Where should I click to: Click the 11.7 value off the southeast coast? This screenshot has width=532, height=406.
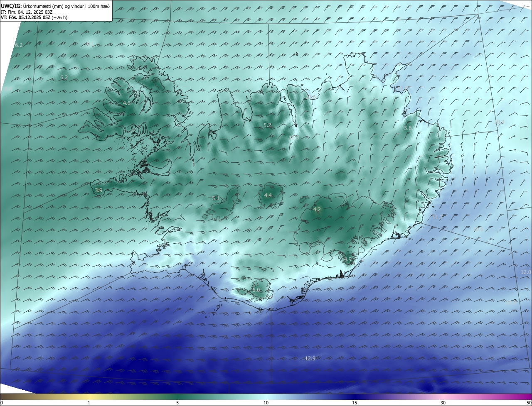pyautogui.click(x=438, y=218)
